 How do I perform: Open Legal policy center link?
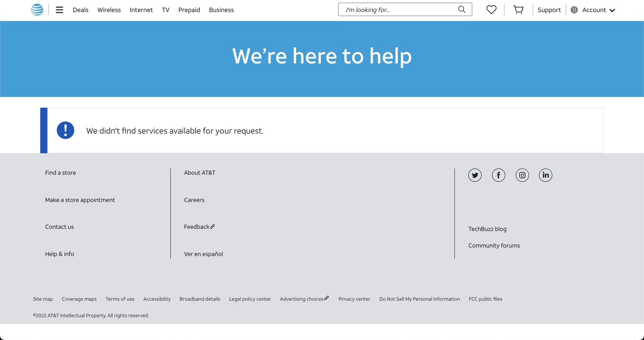[x=250, y=299]
